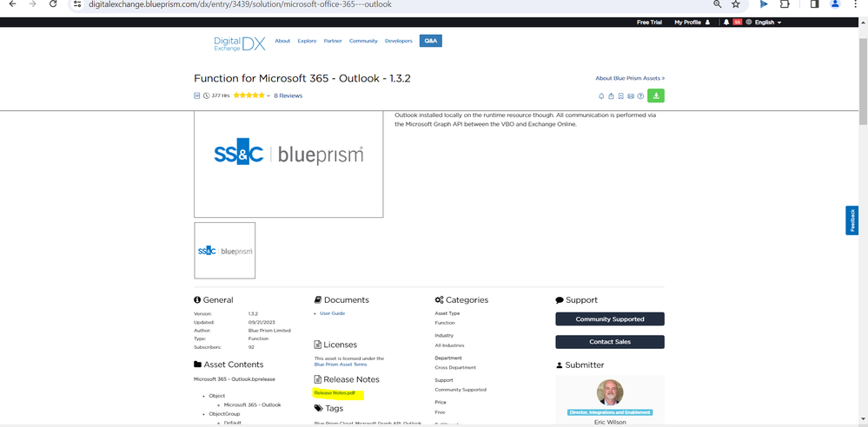Viewport: 868px width, 427px height.
Task: Open the Developers menu
Action: 399,41
